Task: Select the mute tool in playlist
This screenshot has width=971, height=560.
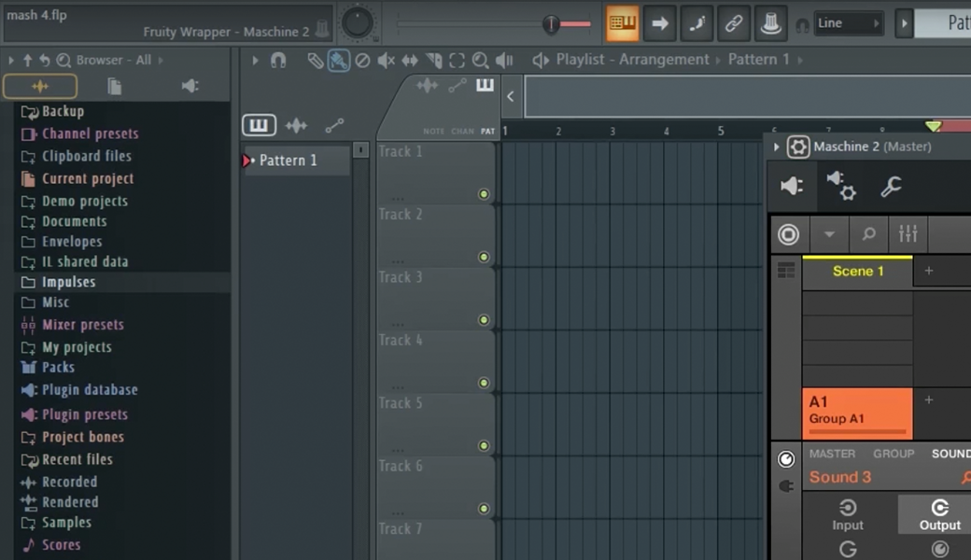Action: (x=386, y=60)
